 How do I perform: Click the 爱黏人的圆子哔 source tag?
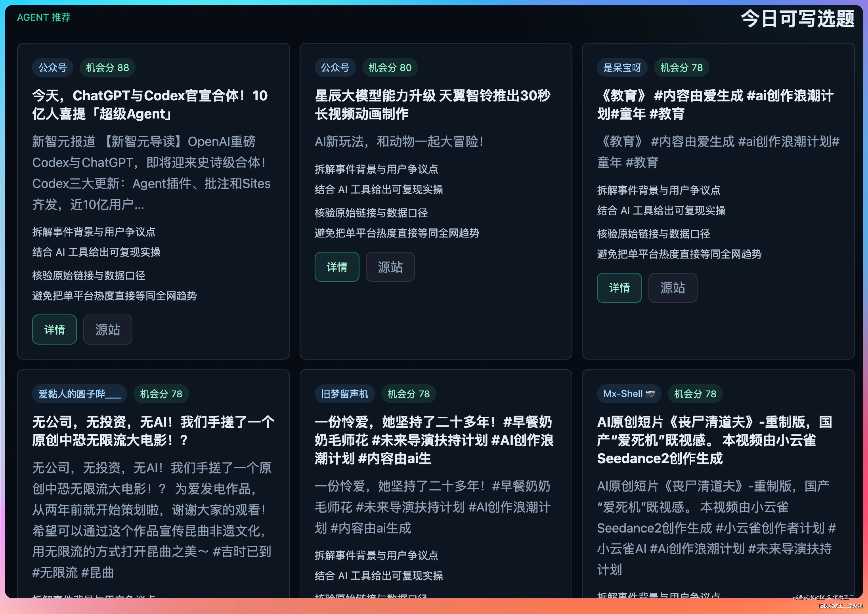click(x=80, y=394)
